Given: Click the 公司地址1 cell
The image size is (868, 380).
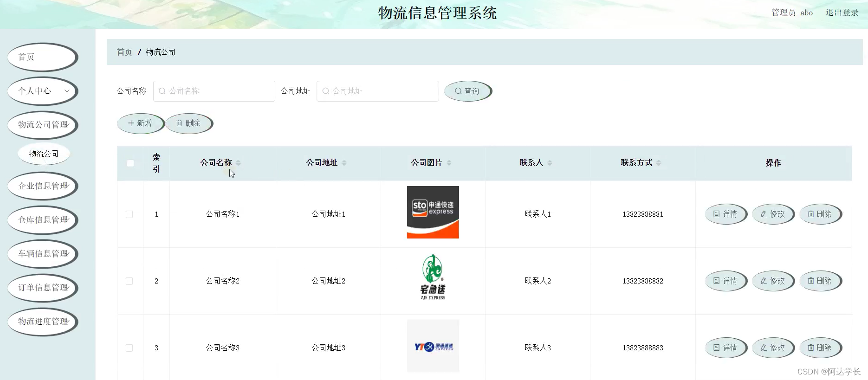Looking at the screenshot, I should (x=329, y=214).
